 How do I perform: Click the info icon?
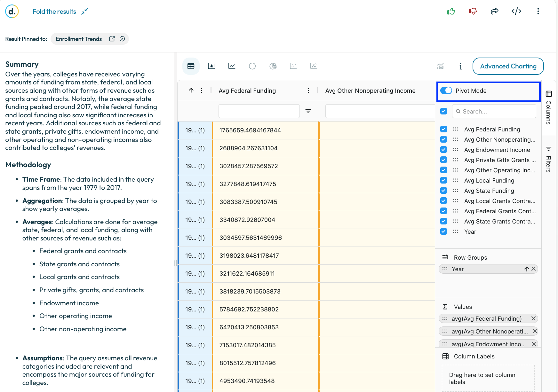[x=461, y=66]
